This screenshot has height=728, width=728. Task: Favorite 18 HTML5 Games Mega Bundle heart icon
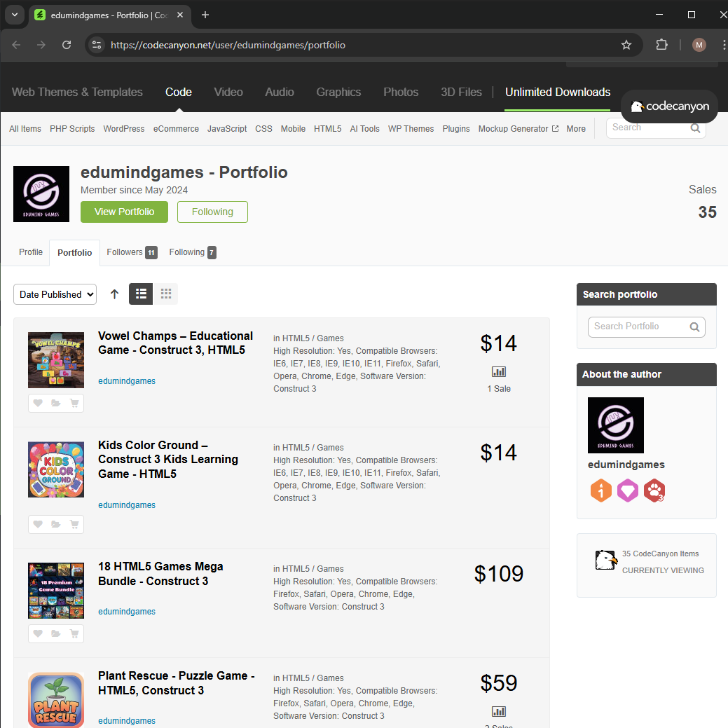38,633
